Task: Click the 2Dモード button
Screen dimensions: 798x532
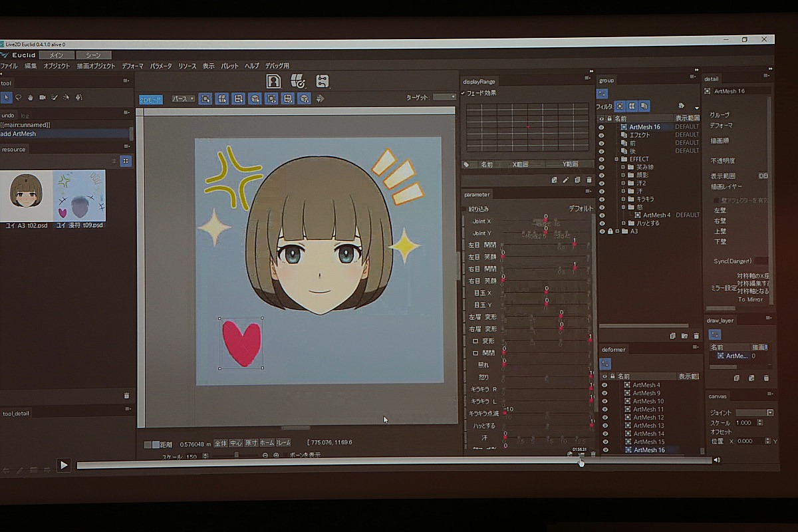Action: point(150,99)
